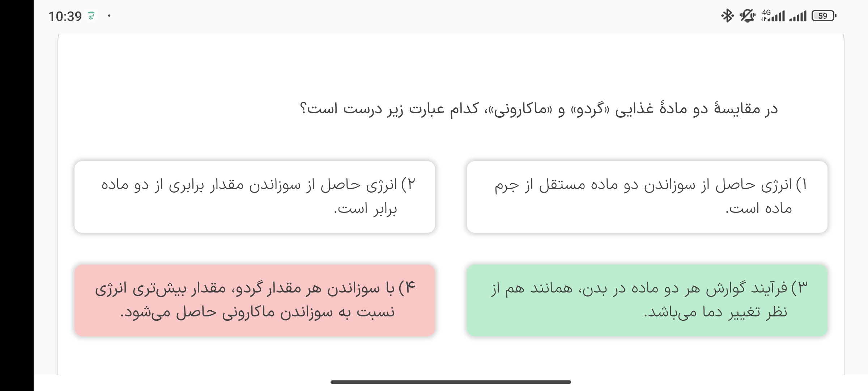Tap the home gesture bar at bottom
Image resolution: width=868 pixels, height=391 pixels.
451,382
